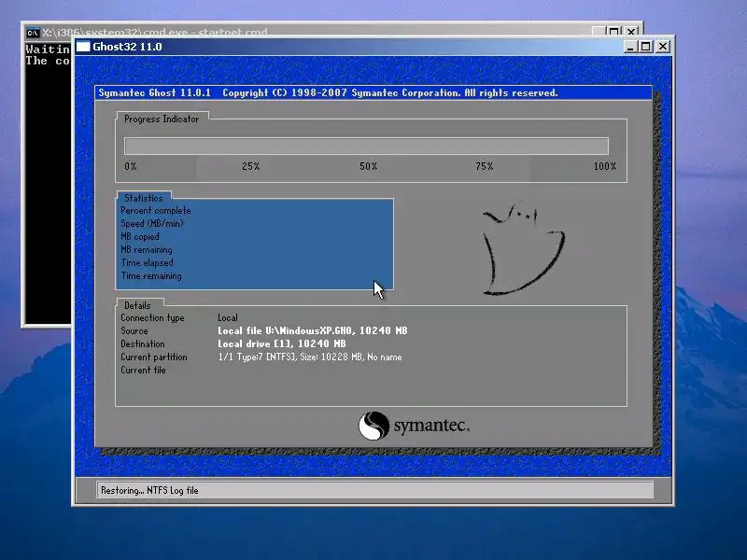Image resolution: width=747 pixels, height=560 pixels.
Task: Click the 50% progress marker
Action: point(368,166)
